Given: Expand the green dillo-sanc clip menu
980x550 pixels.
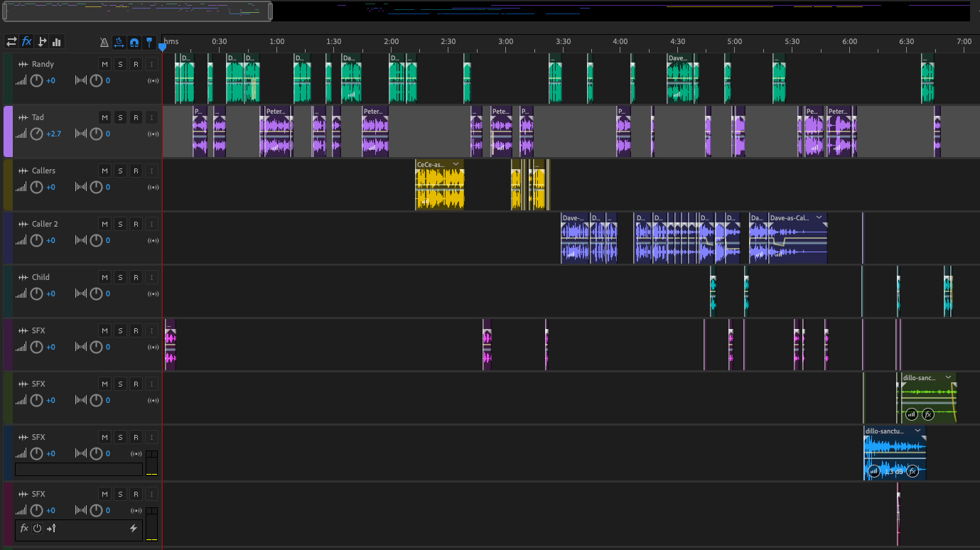Looking at the screenshot, I should point(949,377).
